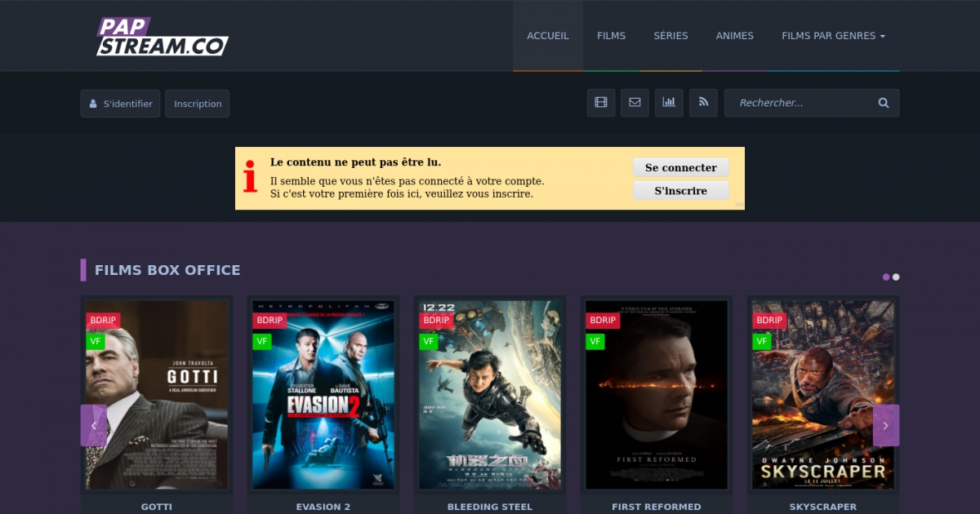The height and width of the screenshot is (514, 980).
Task: Click BDRIP badge on Gotti poster
Action: click(x=103, y=321)
